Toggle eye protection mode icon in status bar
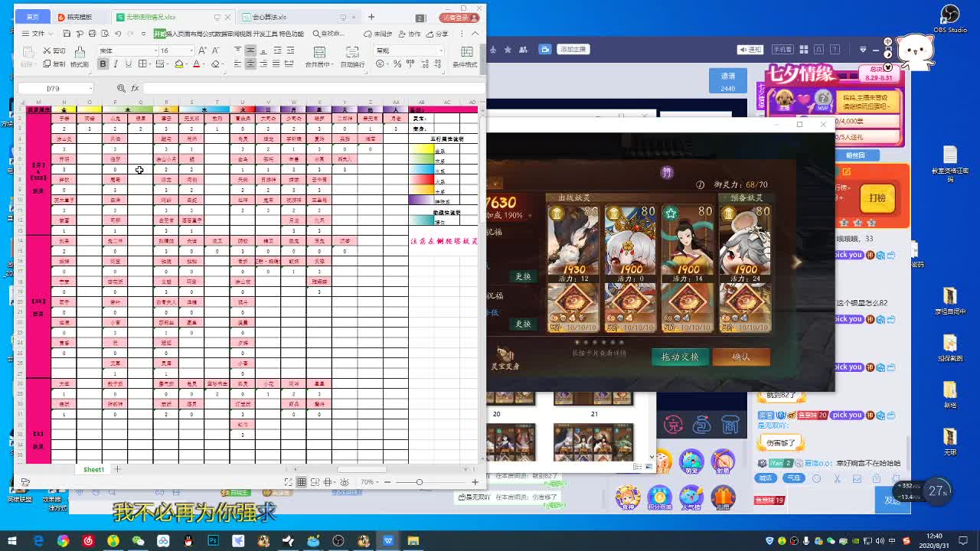Image resolution: width=980 pixels, height=551 pixels. (345, 482)
